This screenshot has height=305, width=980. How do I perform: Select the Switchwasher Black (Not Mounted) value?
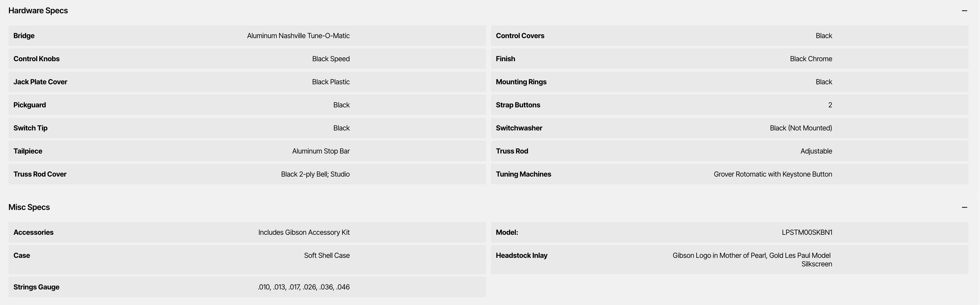click(801, 128)
